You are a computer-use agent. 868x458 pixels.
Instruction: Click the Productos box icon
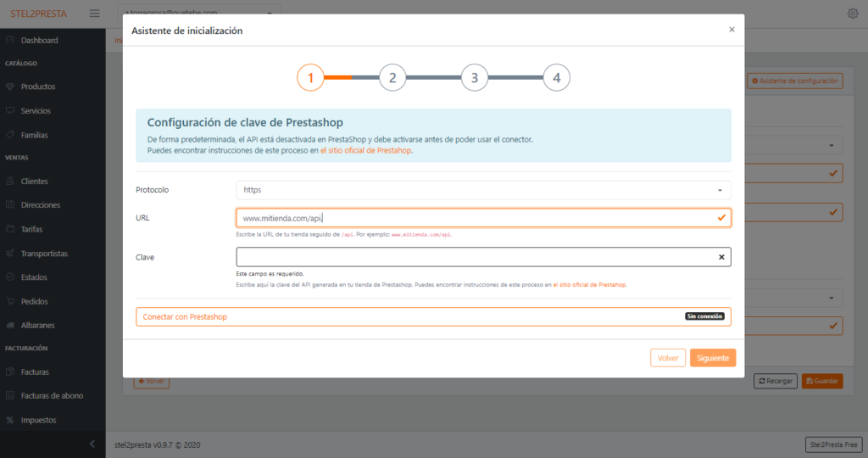[x=10, y=87]
